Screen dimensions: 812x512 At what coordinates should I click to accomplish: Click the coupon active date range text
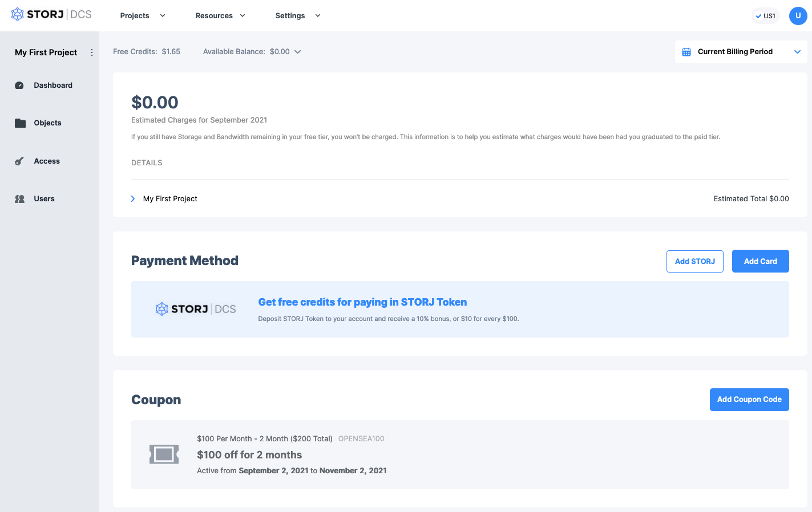(292, 471)
